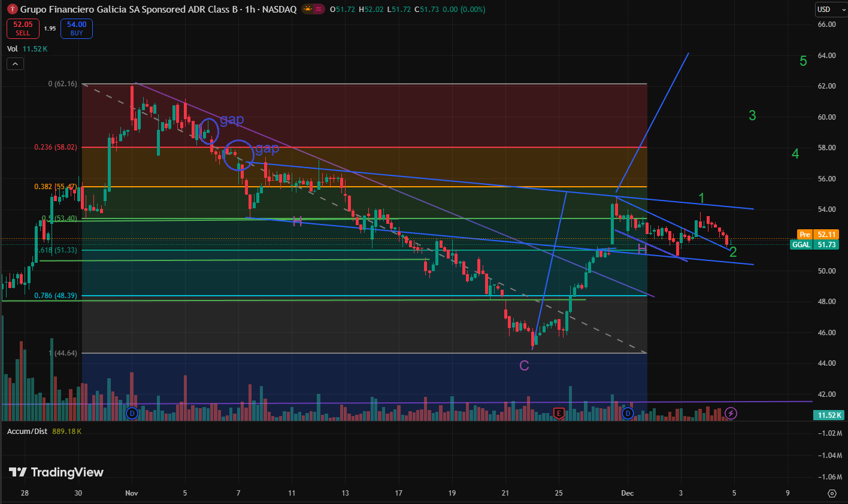The image size is (848, 504).
Task: Select the 0.236 (58.02) Fibonacci label
Action: [56, 147]
